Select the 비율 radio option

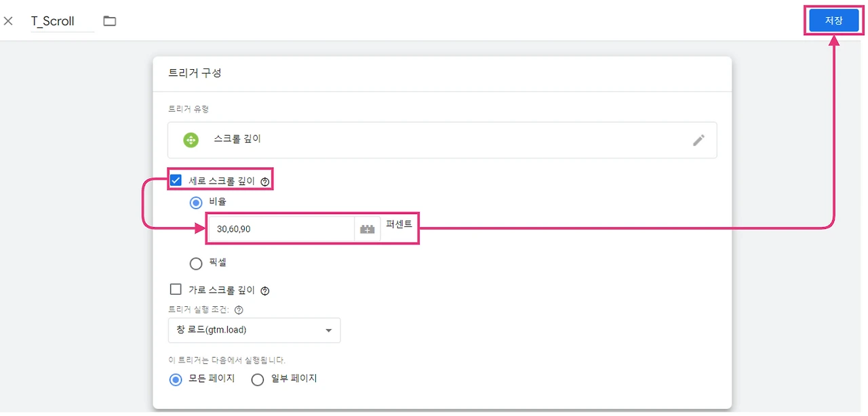[x=196, y=203]
